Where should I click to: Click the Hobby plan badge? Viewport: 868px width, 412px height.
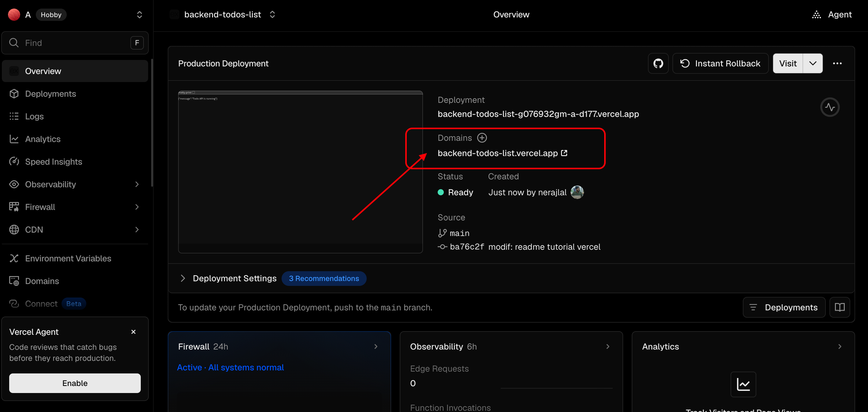51,14
